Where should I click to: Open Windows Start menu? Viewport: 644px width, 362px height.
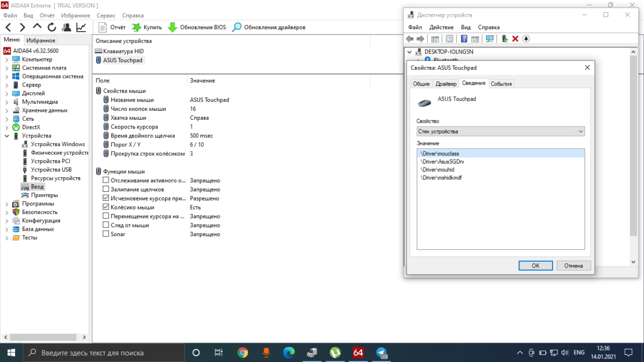pos(11,352)
